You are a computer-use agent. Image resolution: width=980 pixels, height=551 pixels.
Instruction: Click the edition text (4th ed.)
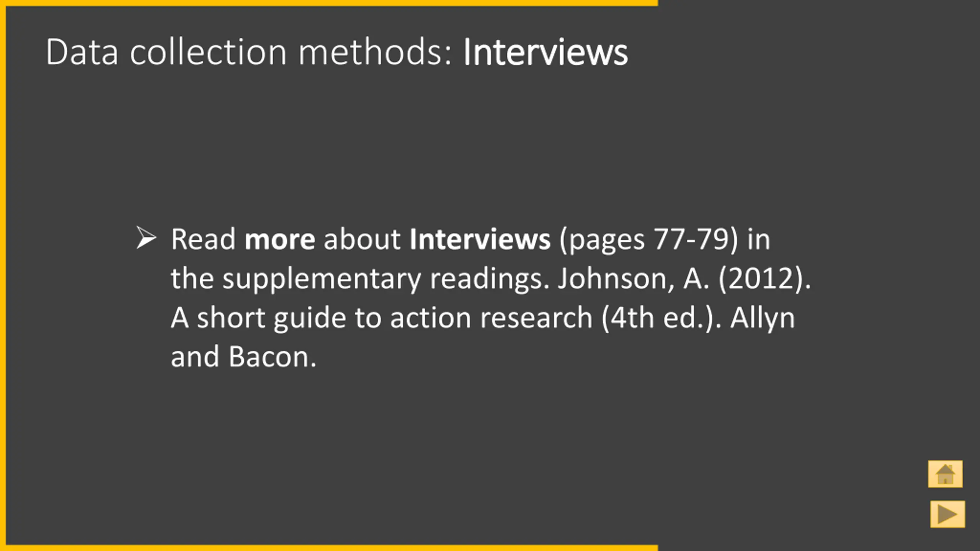(x=661, y=318)
